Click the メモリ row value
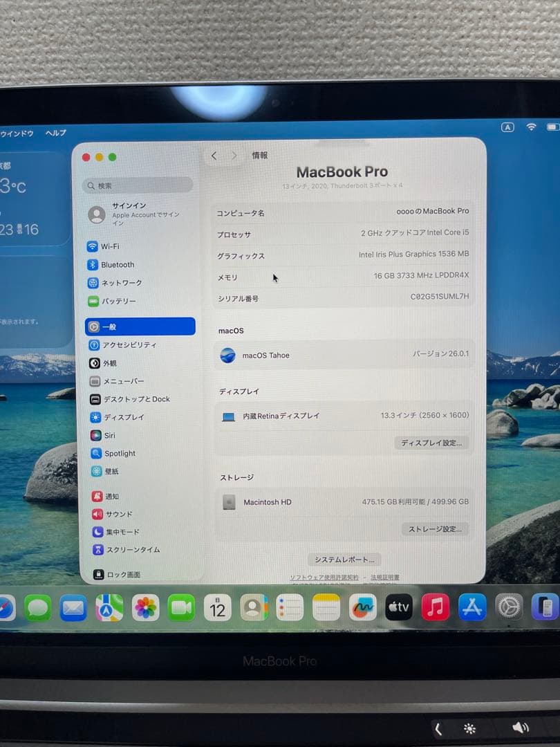The image size is (560, 747). (x=421, y=275)
